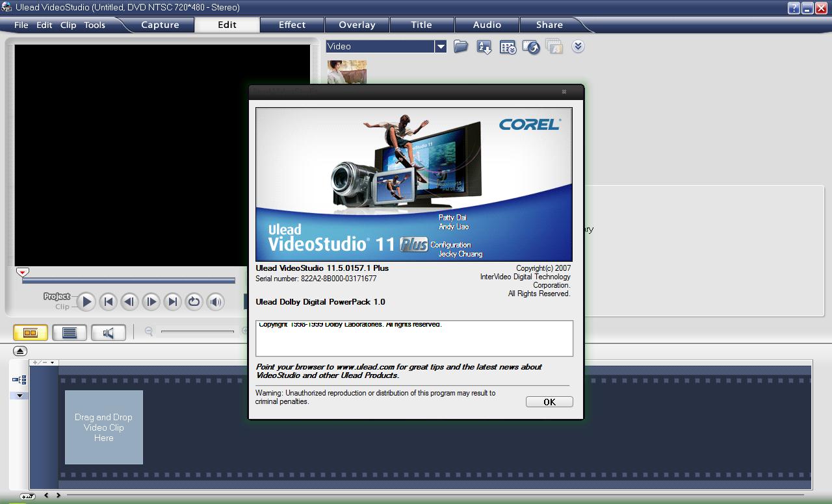Switch to Timeline View
Screen dimensions: 832x504
70,332
